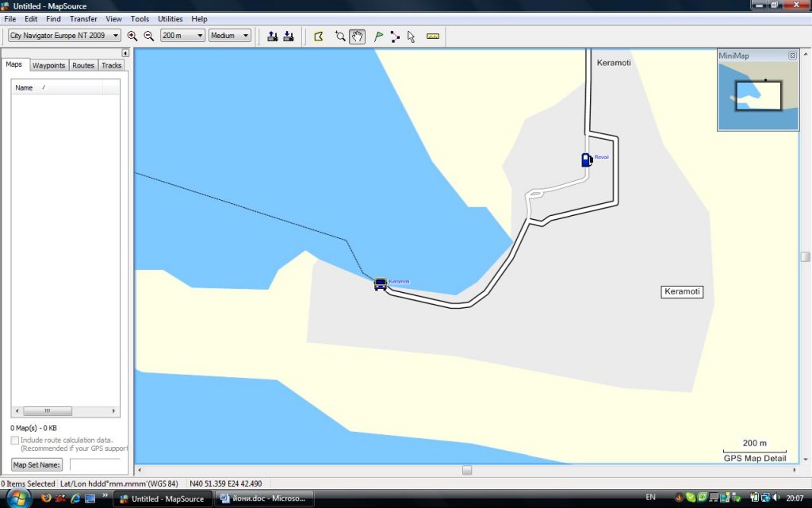Choose the Waypoint flag tool
Viewport: 812px width, 508px height.
point(378,36)
